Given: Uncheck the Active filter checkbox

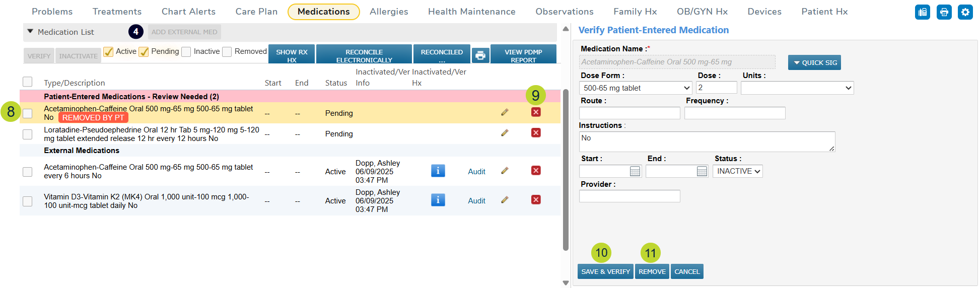Looking at the screenshot, I should pos(108,52).
